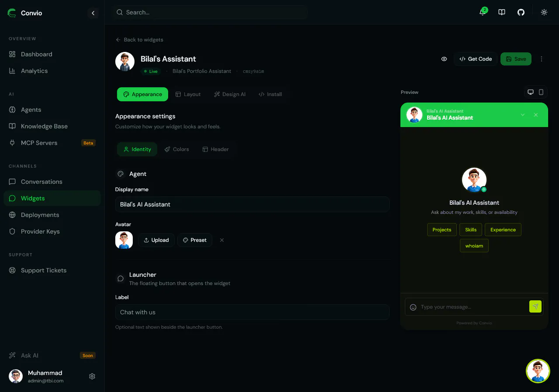Focus the top Search box
Viewport: 559px width, 392px height.
tap(210, 12)
